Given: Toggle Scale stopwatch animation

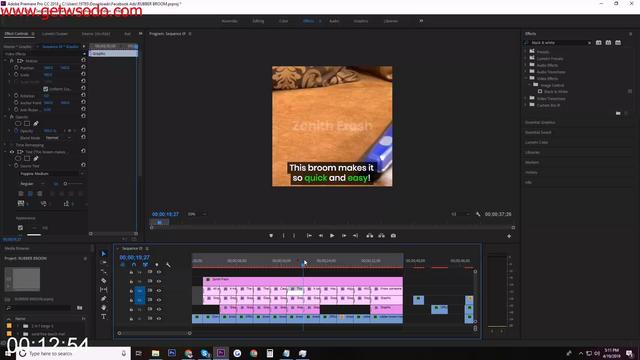Looking at the screenshot, I should click(x=16, y=75).
